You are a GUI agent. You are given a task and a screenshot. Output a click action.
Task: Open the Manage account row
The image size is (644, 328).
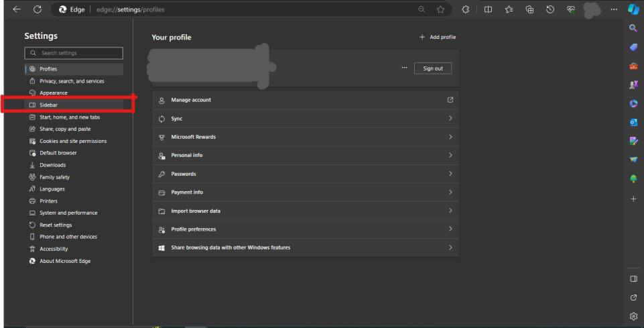[x=305, y=100]
